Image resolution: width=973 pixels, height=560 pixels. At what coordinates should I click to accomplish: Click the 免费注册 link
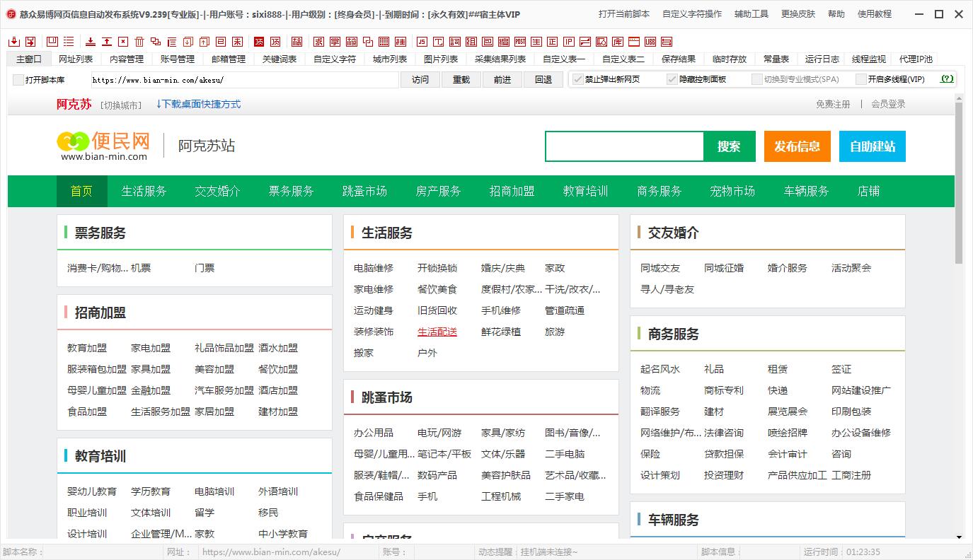(833, 104)
